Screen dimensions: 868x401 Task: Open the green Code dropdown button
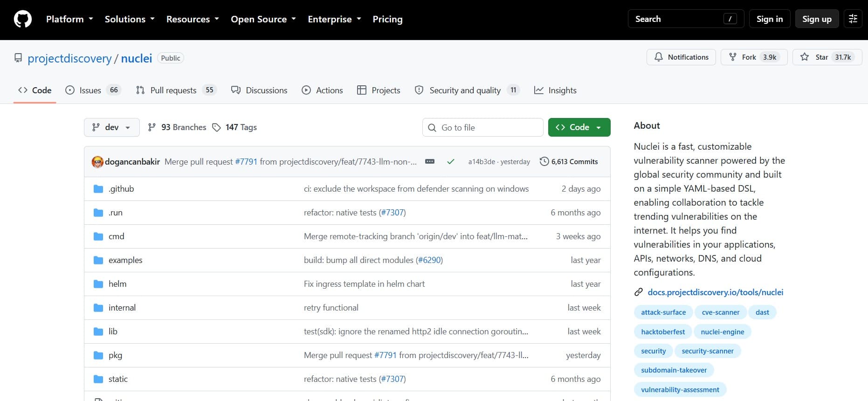[x=579, y=127]
